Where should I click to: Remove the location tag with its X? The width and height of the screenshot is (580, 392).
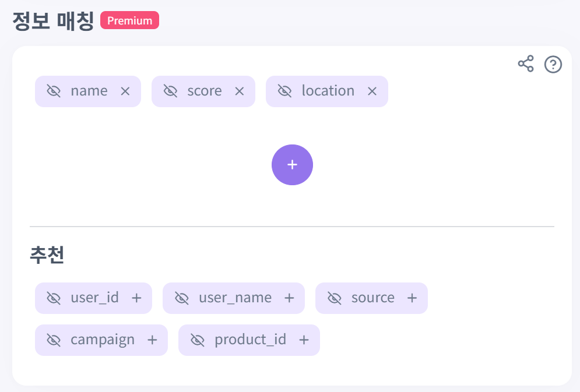[x=372, y=91]
